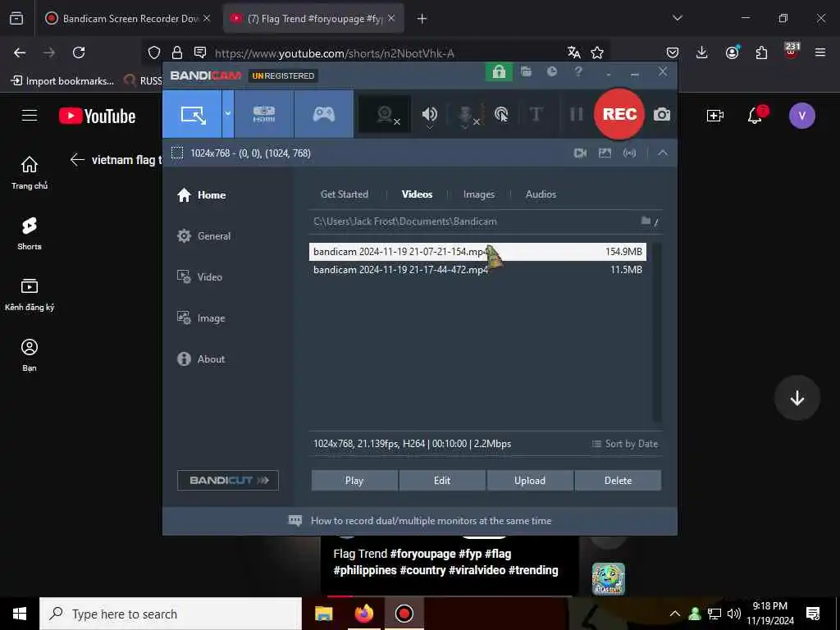Toggle mouse click effects icon
The width and height of the screenshot is (840, 630).
click(x=501, y=114)
